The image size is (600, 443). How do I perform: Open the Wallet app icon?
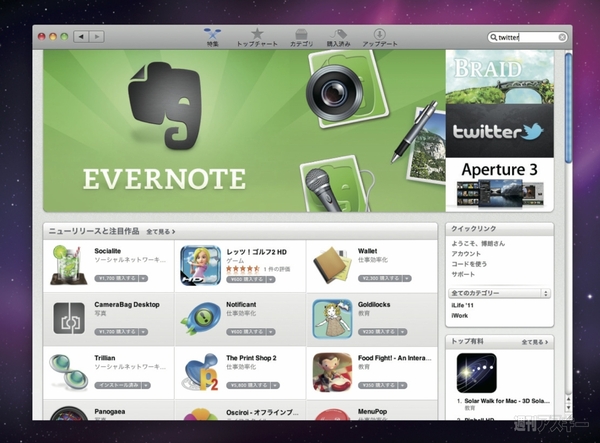(333, 265)
